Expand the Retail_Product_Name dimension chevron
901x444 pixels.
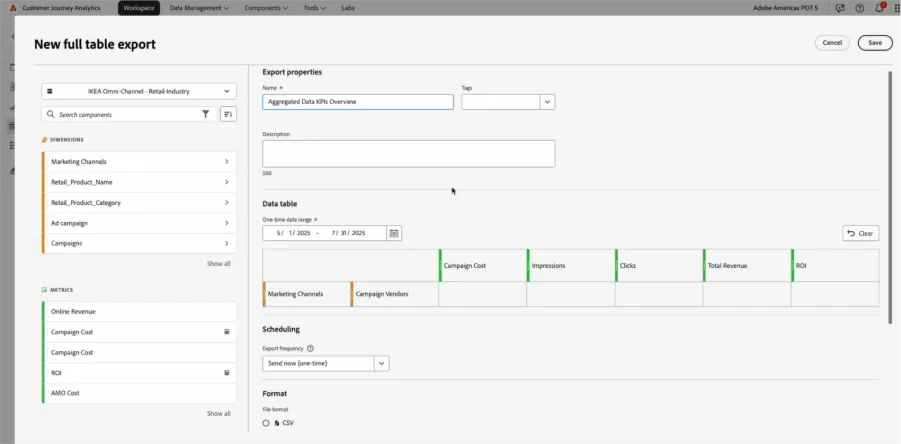227,182
